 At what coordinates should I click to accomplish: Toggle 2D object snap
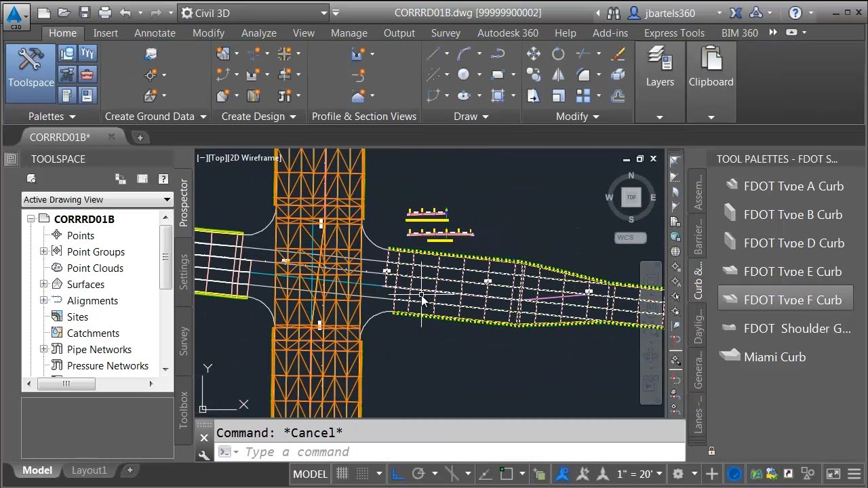click(x=506, y=474)
